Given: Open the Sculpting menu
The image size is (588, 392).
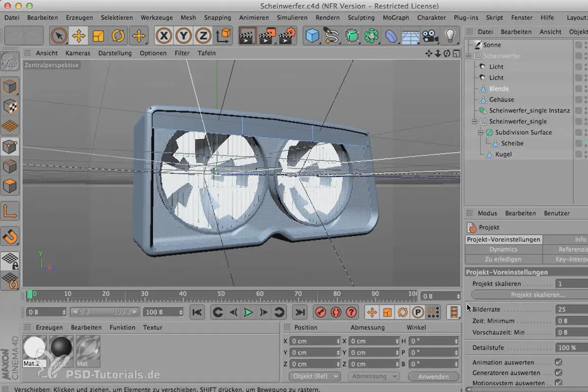Looking at the screenshot, I should (361, 17).
